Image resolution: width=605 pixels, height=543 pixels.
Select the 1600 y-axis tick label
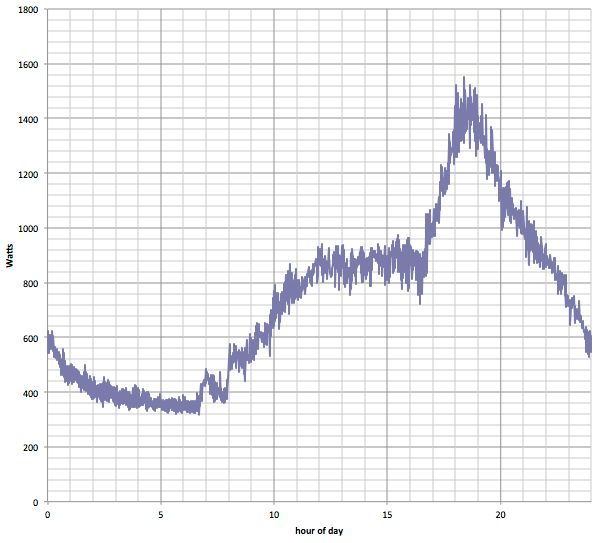[x=27, y=65]
